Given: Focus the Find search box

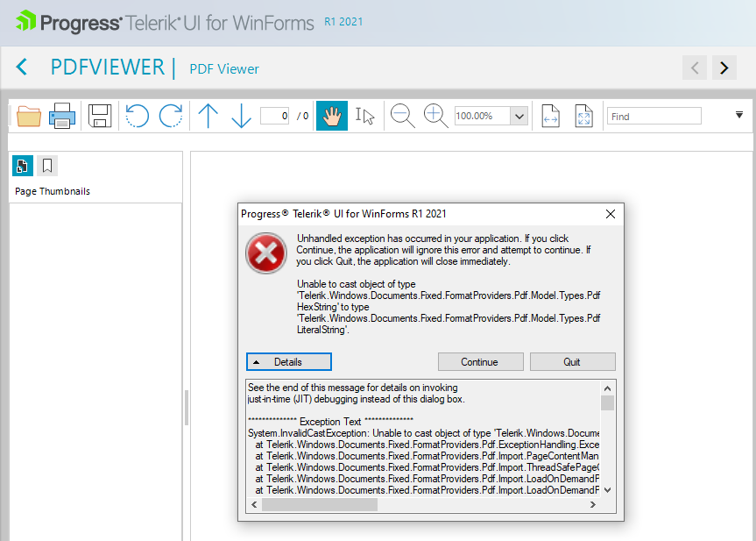Looking at the screenshot, I should [x=654, y=117].
